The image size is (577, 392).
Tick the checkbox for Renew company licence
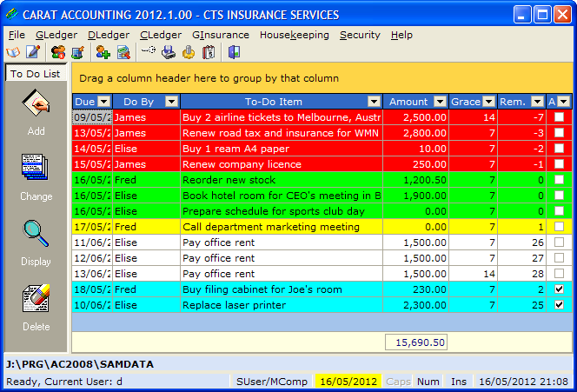(x=559, y=163)
